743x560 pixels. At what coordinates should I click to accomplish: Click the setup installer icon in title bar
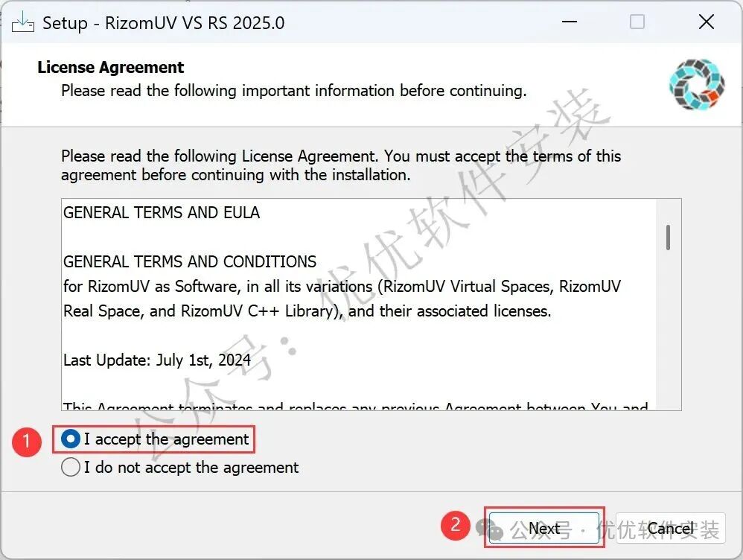23,22
